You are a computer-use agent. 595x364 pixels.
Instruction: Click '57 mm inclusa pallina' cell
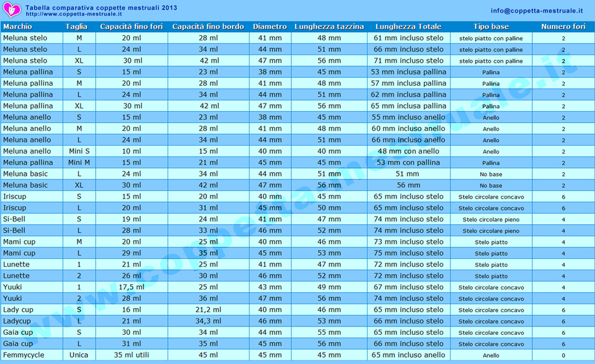pos(408,83)
